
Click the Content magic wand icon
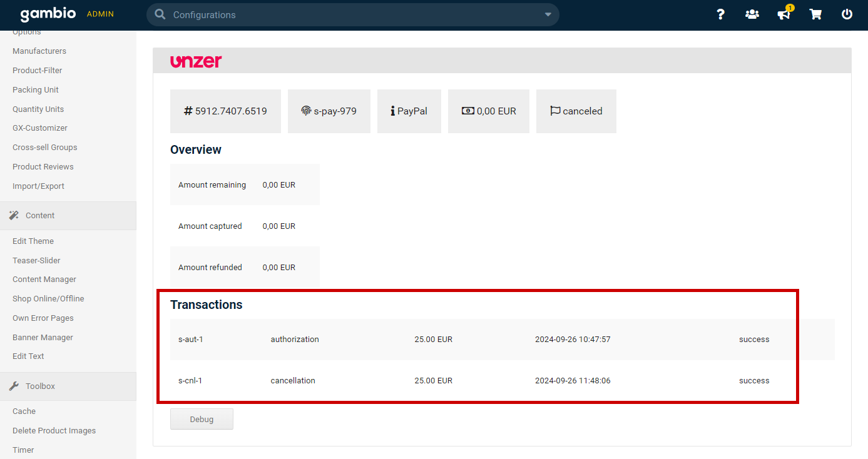14,215
